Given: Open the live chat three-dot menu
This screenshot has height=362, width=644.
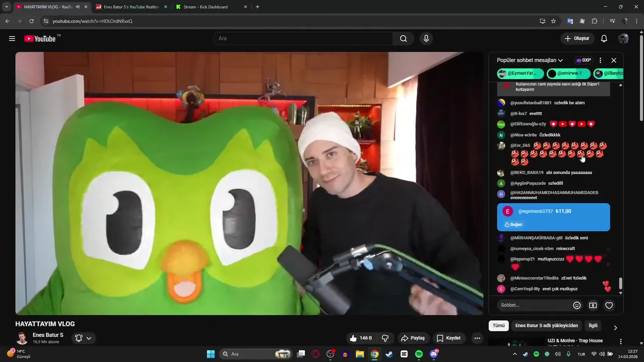Looking at the screenshot, I should 600,60.
